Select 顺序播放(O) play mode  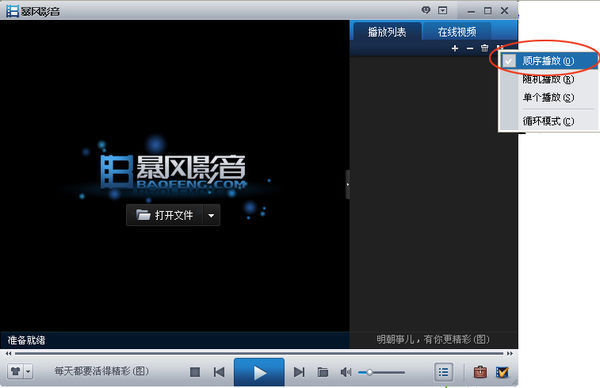[549, 61]
